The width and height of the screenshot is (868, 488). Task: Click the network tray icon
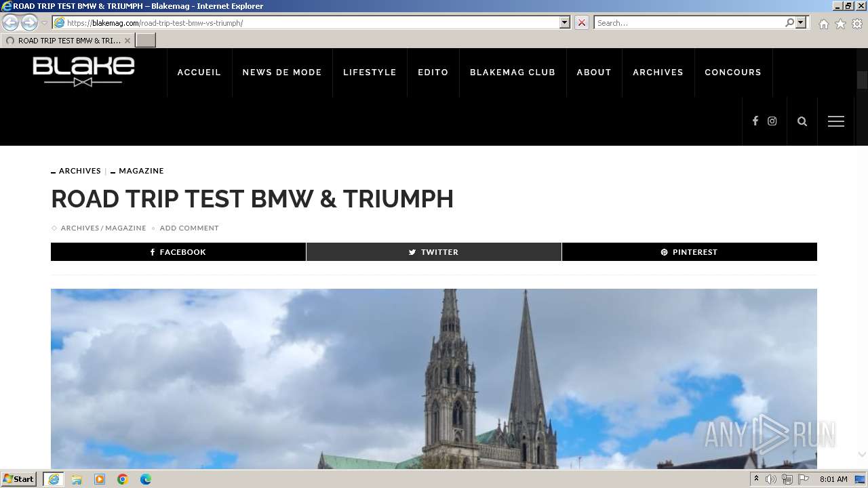[x=787, y=479]
